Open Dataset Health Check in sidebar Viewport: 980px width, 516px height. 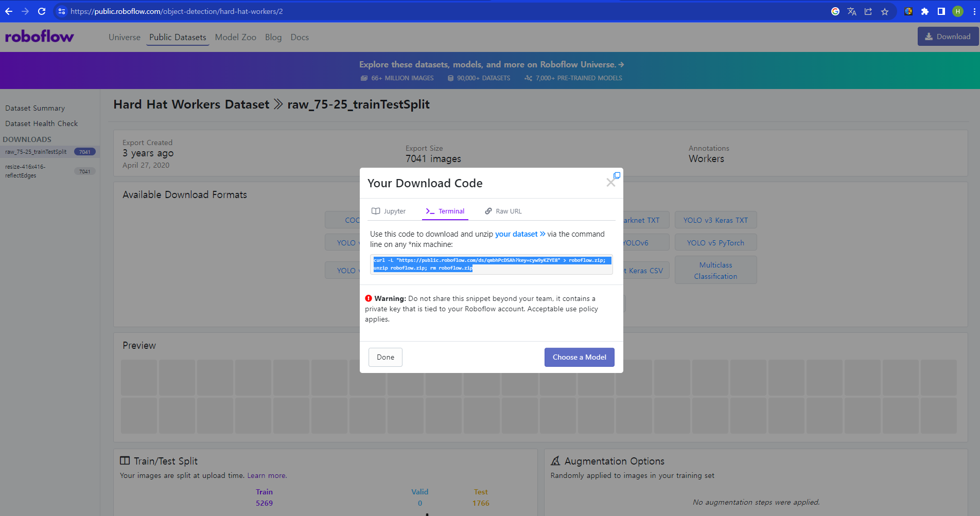[42, 123]
